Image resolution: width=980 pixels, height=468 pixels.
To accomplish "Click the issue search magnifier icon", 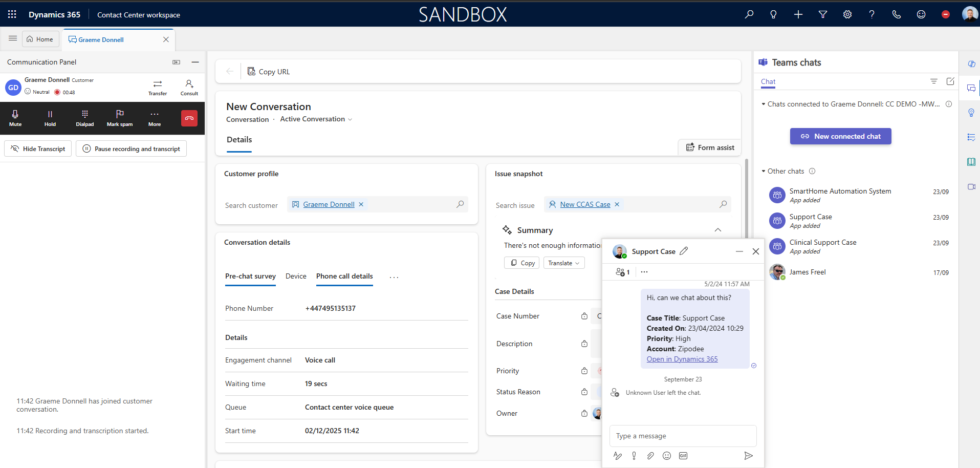I will (723, 204).
